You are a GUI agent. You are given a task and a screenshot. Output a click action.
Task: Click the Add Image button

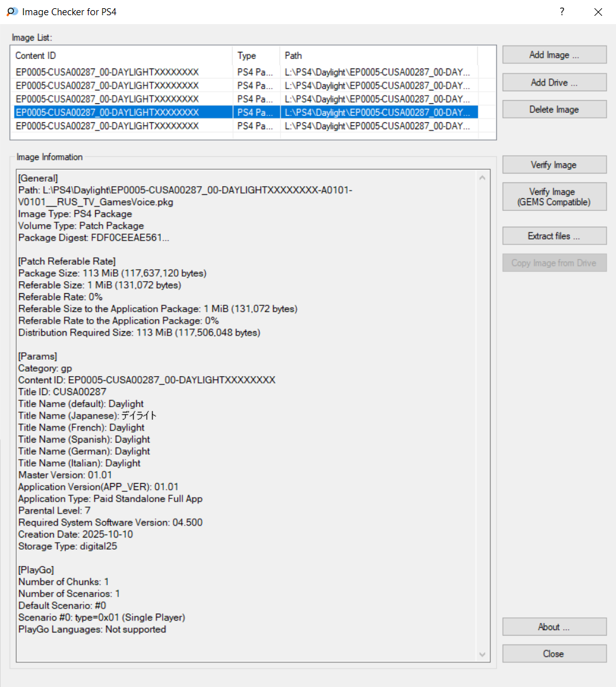pos(554,55)
